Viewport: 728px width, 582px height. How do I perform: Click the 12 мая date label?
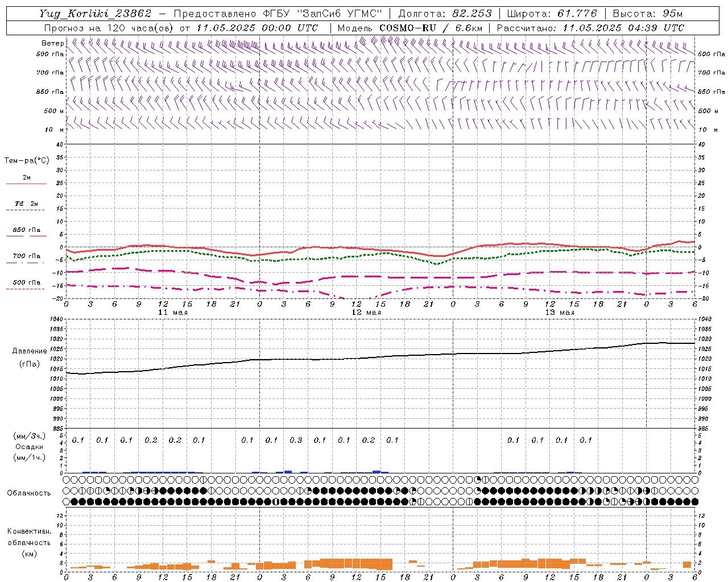coord(366,313)
